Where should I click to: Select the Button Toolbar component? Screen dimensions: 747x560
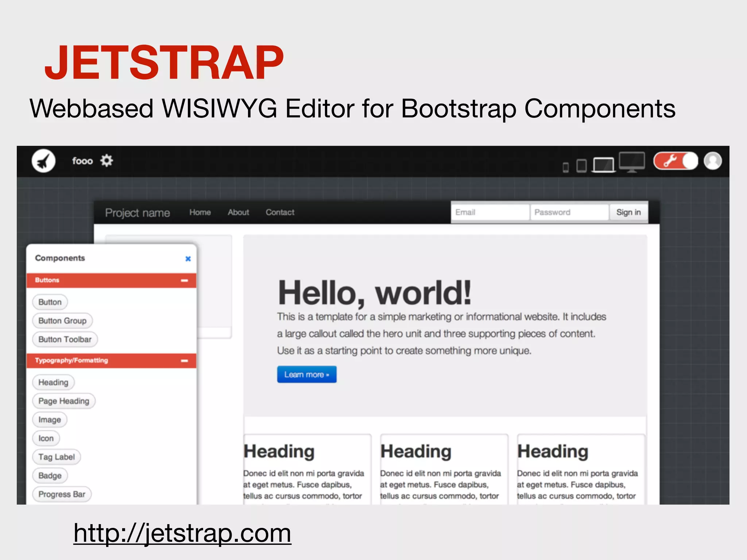click(65, 339)
